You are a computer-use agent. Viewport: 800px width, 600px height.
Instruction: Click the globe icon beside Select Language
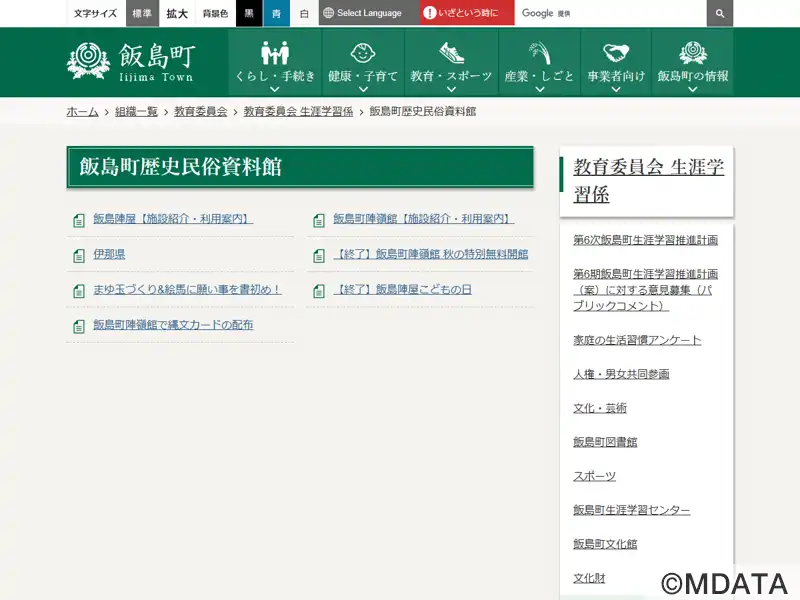pos(328,13)
